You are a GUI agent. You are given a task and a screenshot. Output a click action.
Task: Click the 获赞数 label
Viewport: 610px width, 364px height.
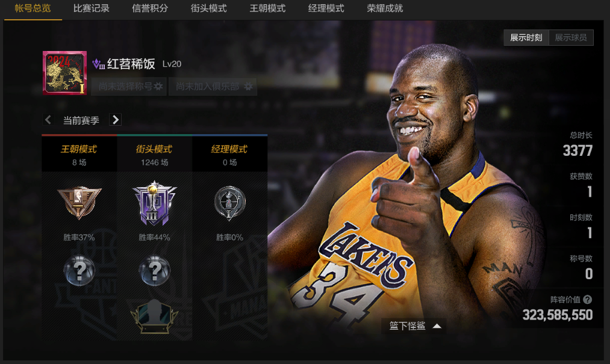pos(581,176)
